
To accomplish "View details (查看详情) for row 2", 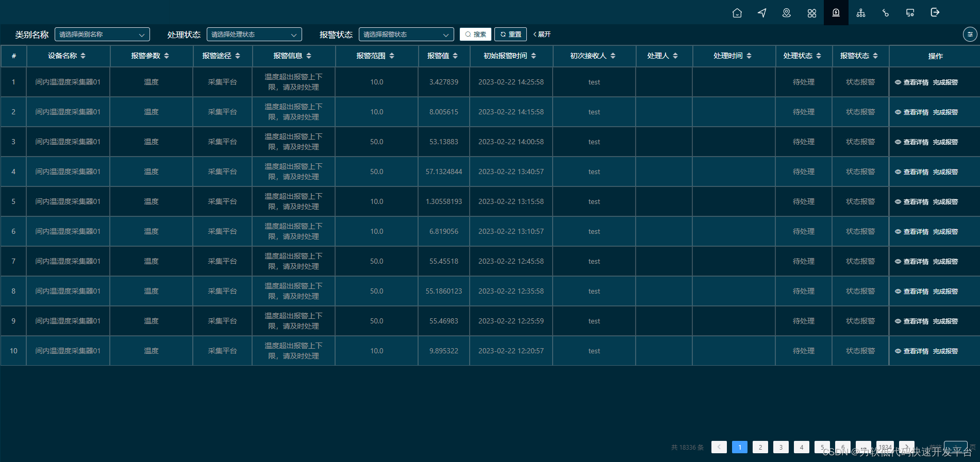I will [x=911, y=112].
